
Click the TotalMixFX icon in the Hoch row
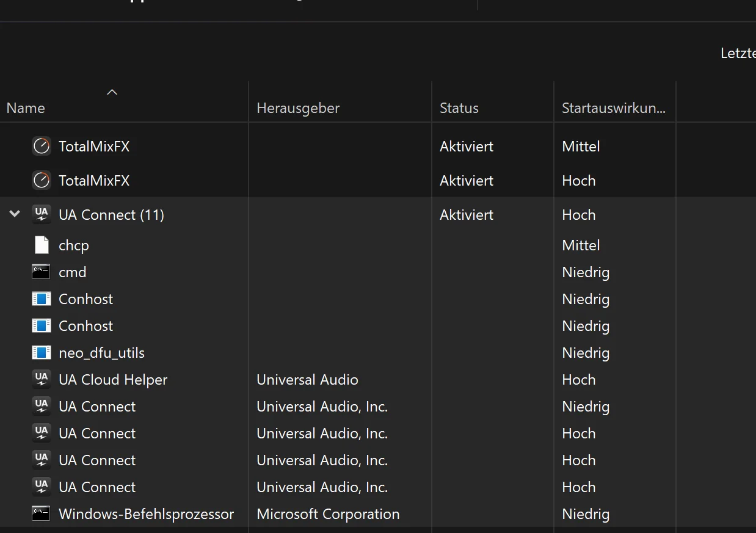pos(41,181)
